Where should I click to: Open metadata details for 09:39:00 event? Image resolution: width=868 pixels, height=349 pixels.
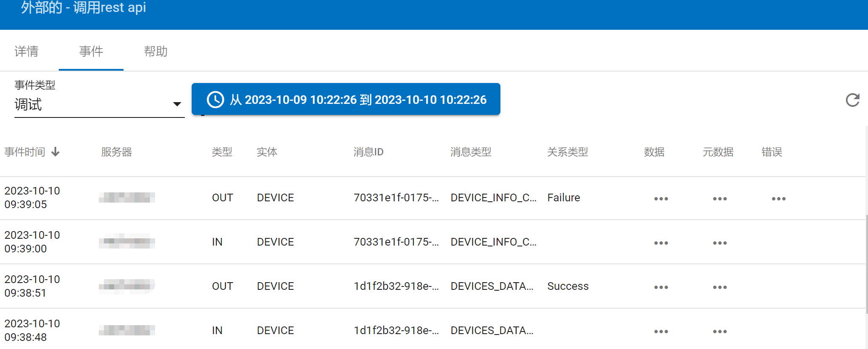(719, 243)
